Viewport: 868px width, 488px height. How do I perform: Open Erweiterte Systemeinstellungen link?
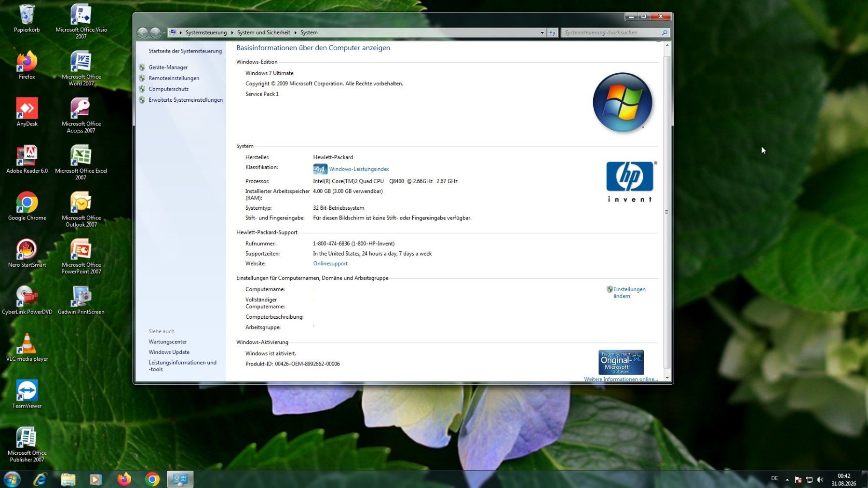click(x=186, y=100)
